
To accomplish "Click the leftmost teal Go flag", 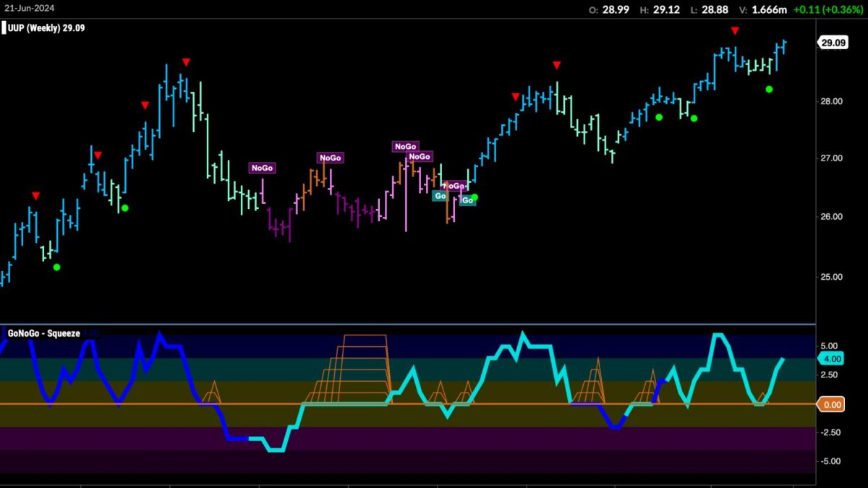I will pyautogui.click(x=439, y=196).
